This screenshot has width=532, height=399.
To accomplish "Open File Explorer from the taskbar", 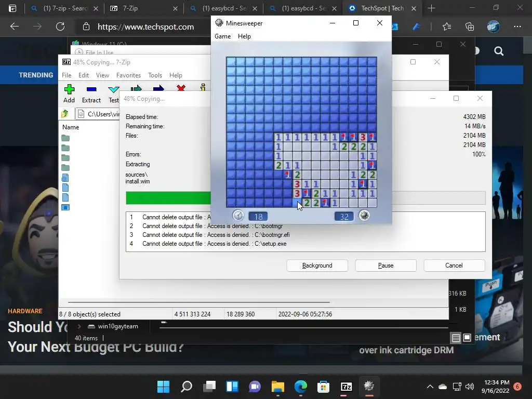I will click(278, 386).
